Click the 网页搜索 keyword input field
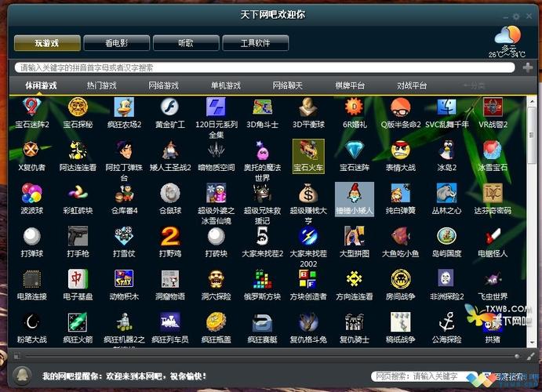The width and height of the screenshot is (542, 392). click(424, 376)
